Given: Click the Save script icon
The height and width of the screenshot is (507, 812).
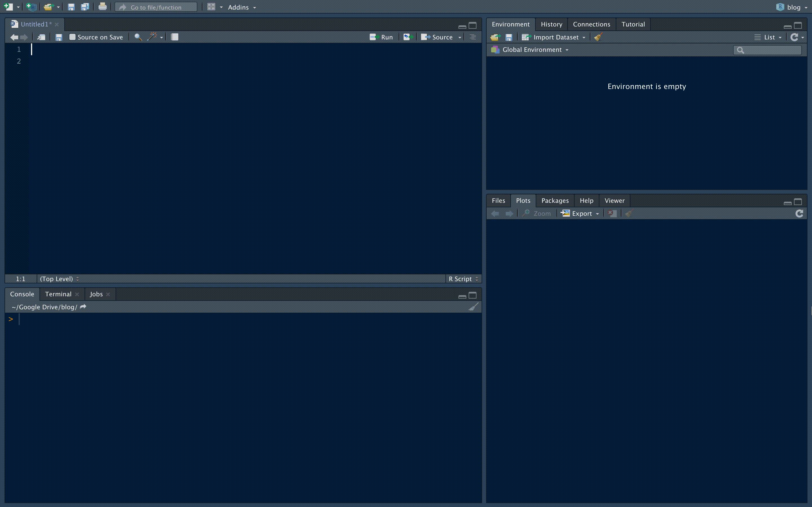Looking at the screenshot, I should tap(58, 37).
